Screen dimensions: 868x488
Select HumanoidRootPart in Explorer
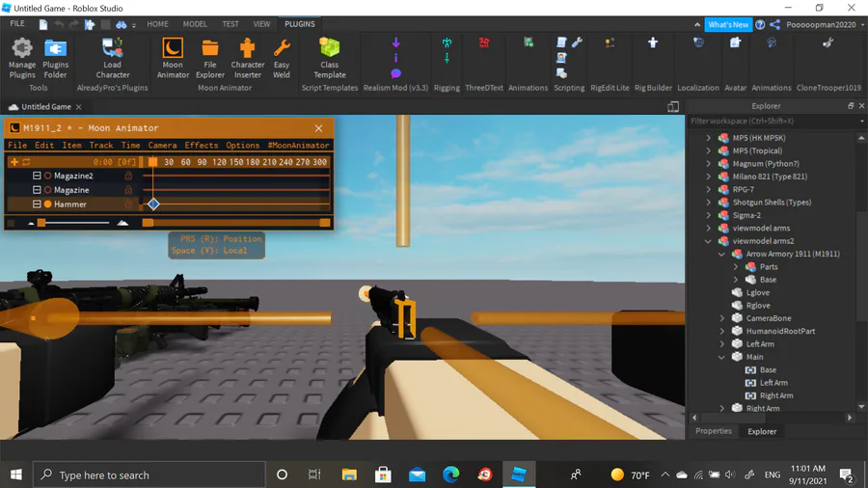click(x=780, y=331)
